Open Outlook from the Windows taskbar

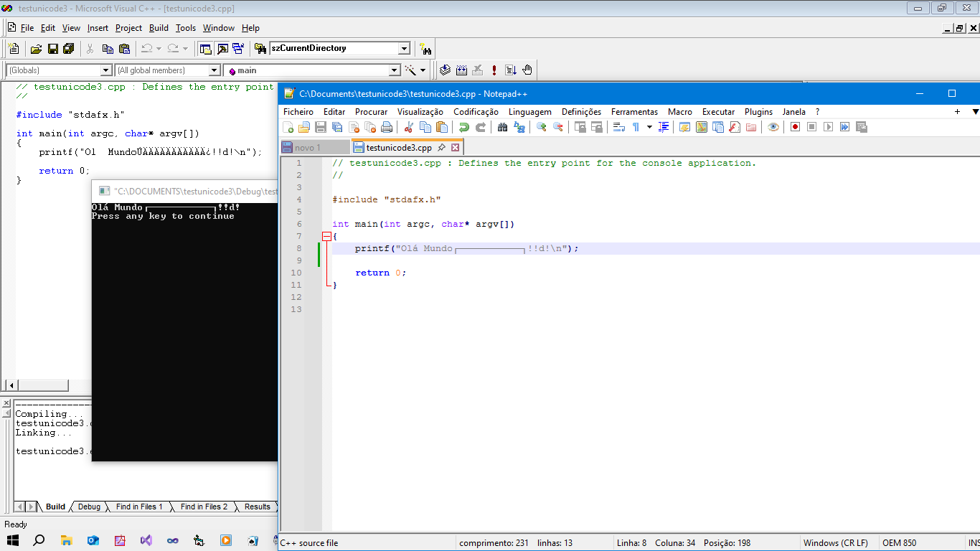pyautogui.click(x=93, y=540)
